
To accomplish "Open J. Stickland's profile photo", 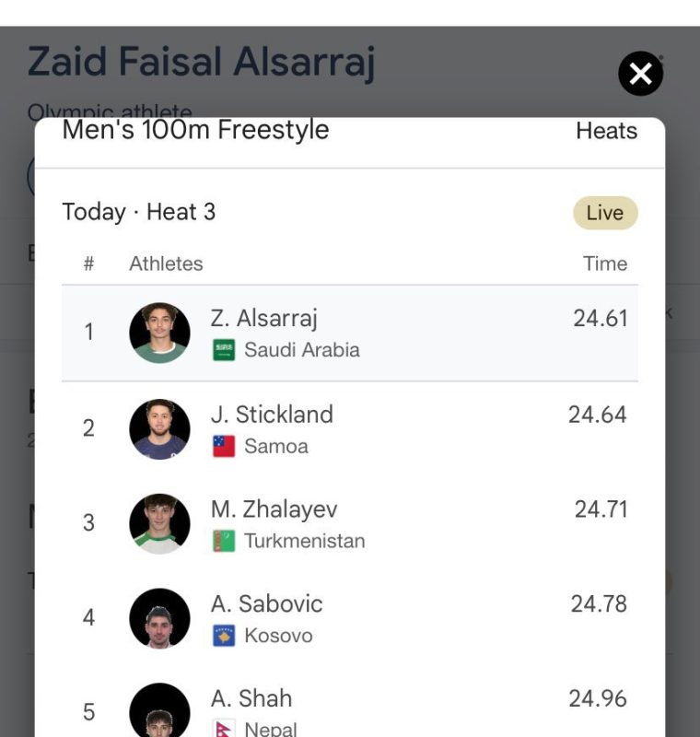I will click(159, 429).
